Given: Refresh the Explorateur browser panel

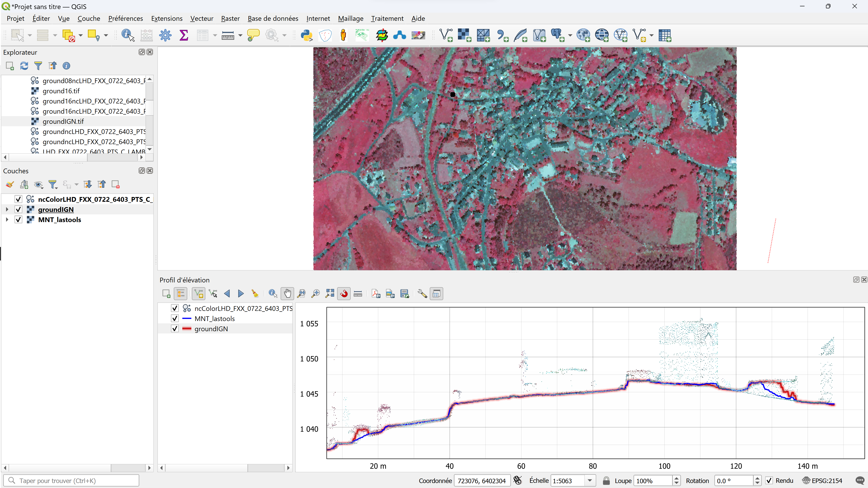Looking at the screenshot, I should click(24, 66).
